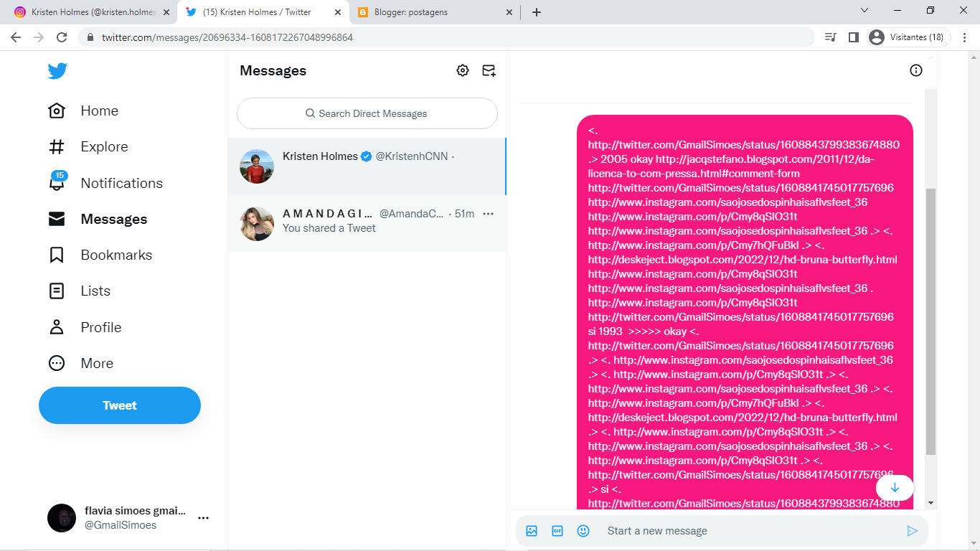Screen dimensions: 980x551
Task: Open Messages settings gear icon
Action: 463,70
